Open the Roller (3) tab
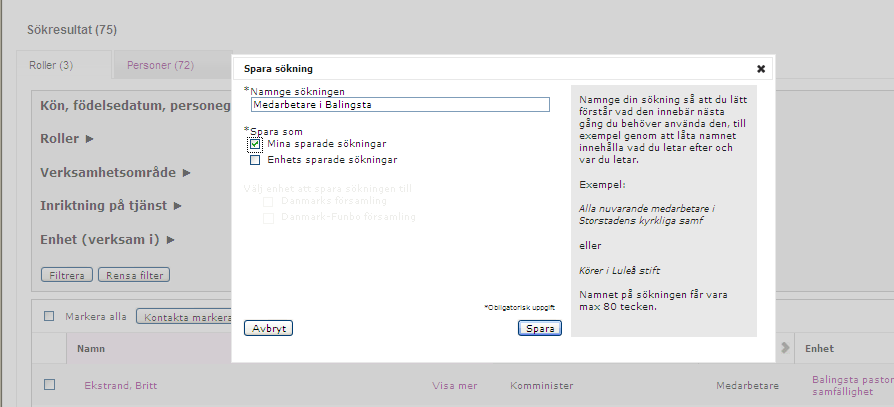Viewport: 894px width, 407px height. (x=51, y=65)
